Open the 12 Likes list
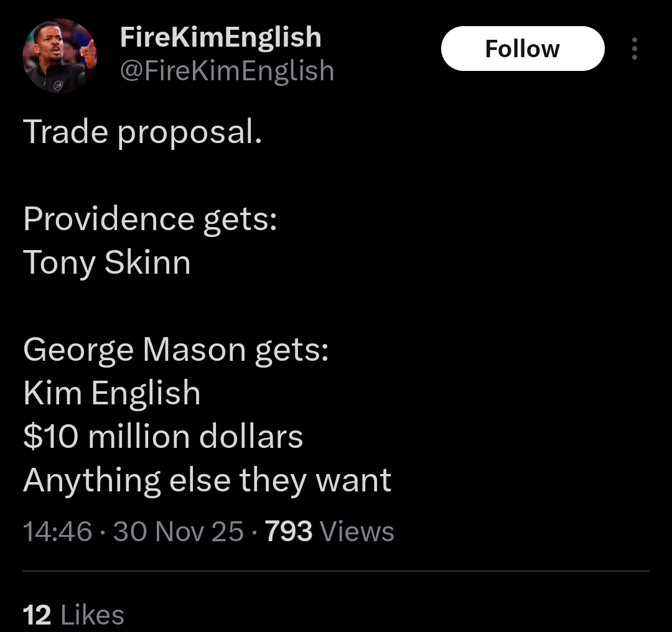The image size is (672, 632). (73, 615)
